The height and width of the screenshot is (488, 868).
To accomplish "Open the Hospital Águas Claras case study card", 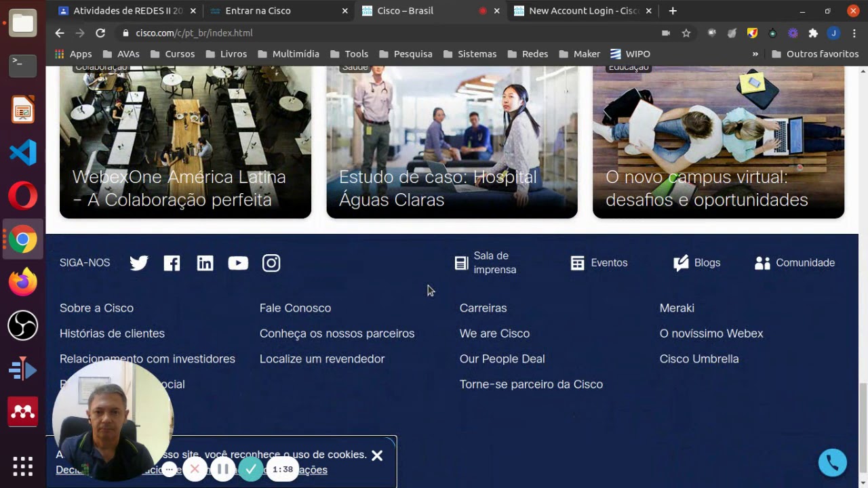I will point(452,142).
